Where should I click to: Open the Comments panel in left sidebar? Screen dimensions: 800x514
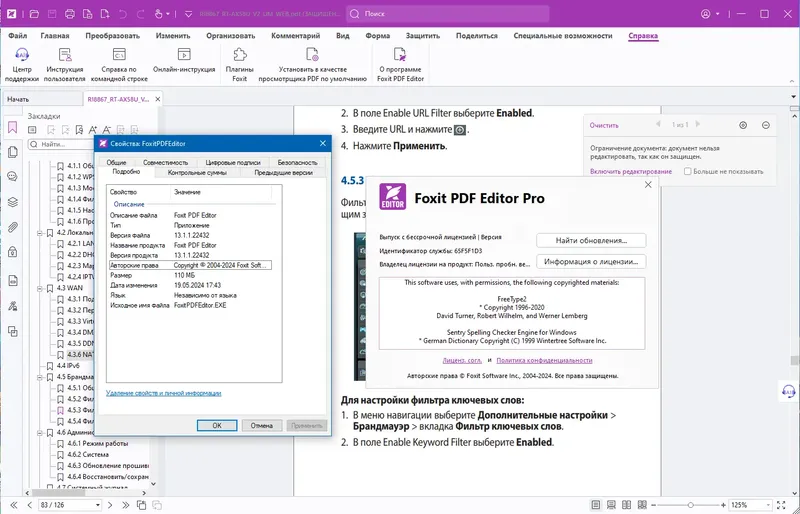tap(13, 177)
